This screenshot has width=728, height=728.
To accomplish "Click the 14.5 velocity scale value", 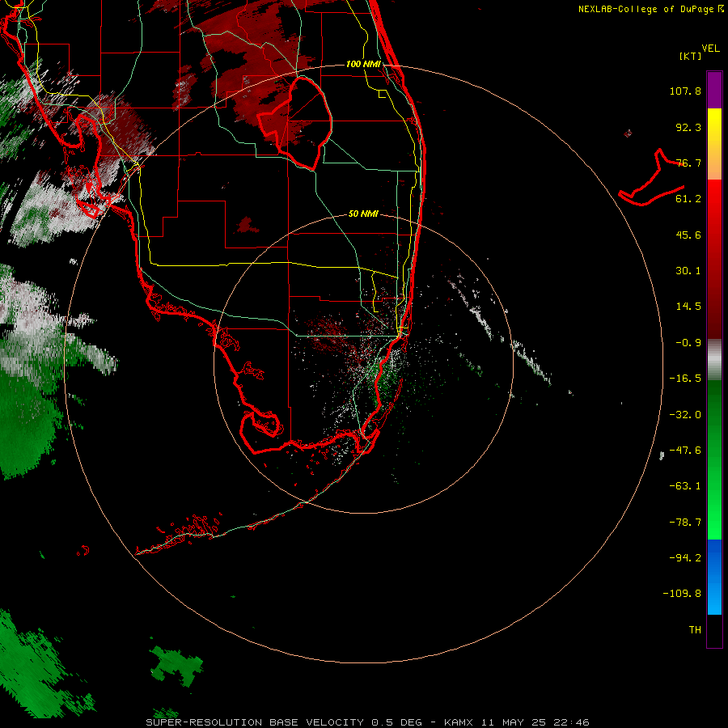I will (x=688, y=307).
